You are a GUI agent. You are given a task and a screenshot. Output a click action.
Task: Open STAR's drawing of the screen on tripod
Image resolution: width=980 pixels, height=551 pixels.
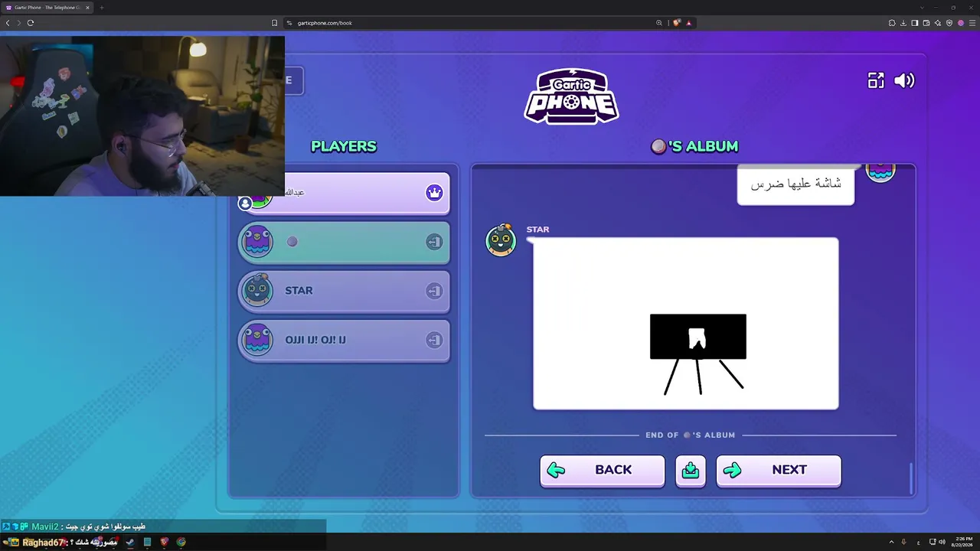(686, 324)
